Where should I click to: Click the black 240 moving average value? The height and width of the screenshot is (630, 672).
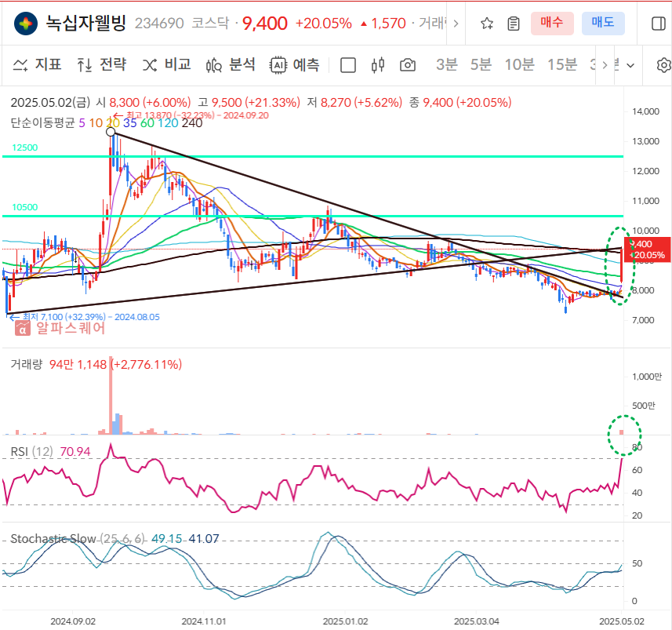click(x=192, y=123)
